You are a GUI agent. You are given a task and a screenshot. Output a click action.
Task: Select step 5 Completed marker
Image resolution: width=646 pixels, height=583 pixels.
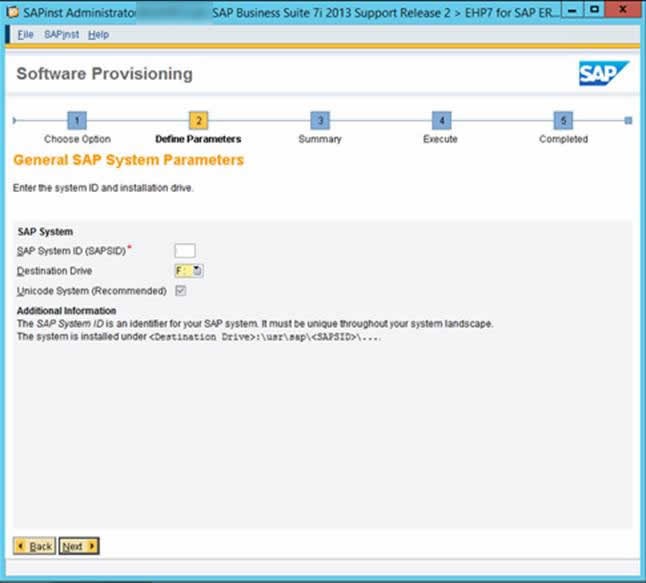563,120
